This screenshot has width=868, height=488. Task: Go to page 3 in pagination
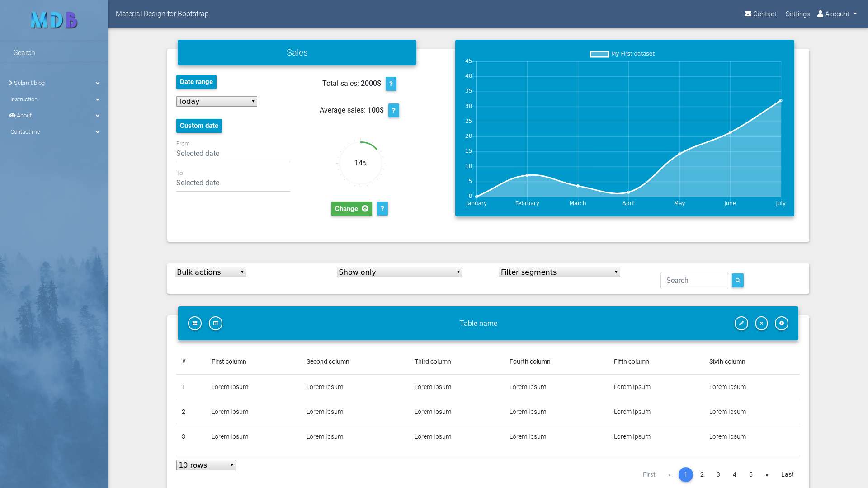coord(718,475)
